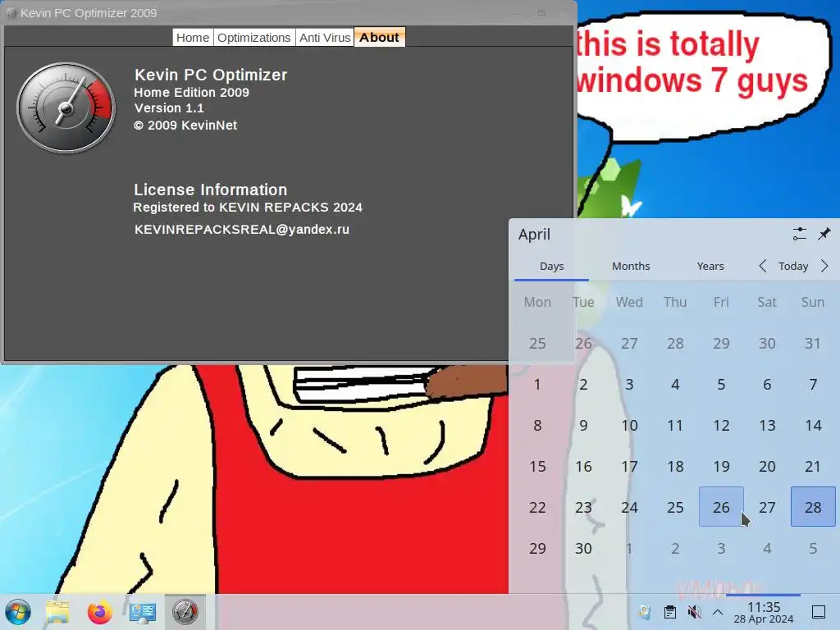This screenshot has height=630, width=840.
Task: Select April 30 in the calendar
Action: 583,548
